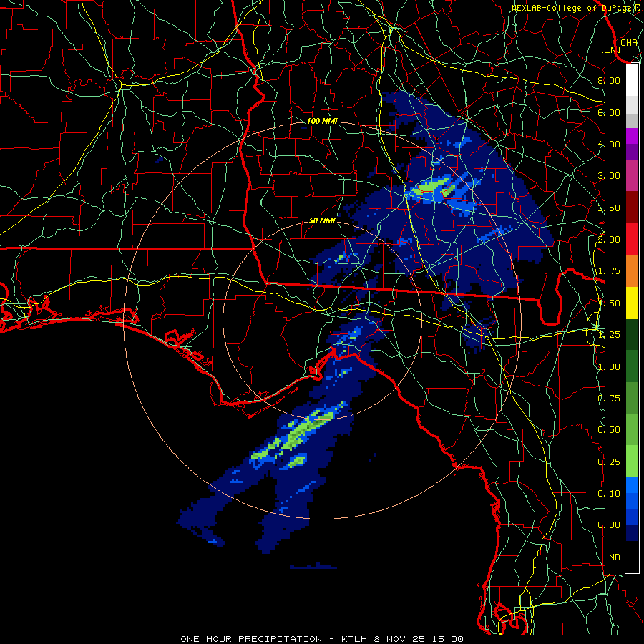This screenshot has height=644, width=644.
Task: Click the ND legend label
Action: tap(615, 557)
